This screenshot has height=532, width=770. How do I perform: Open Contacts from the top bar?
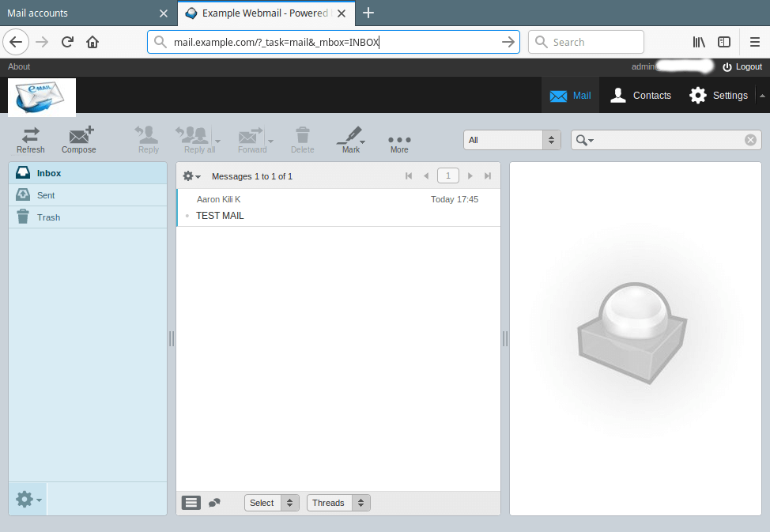(x=640, y=96)
